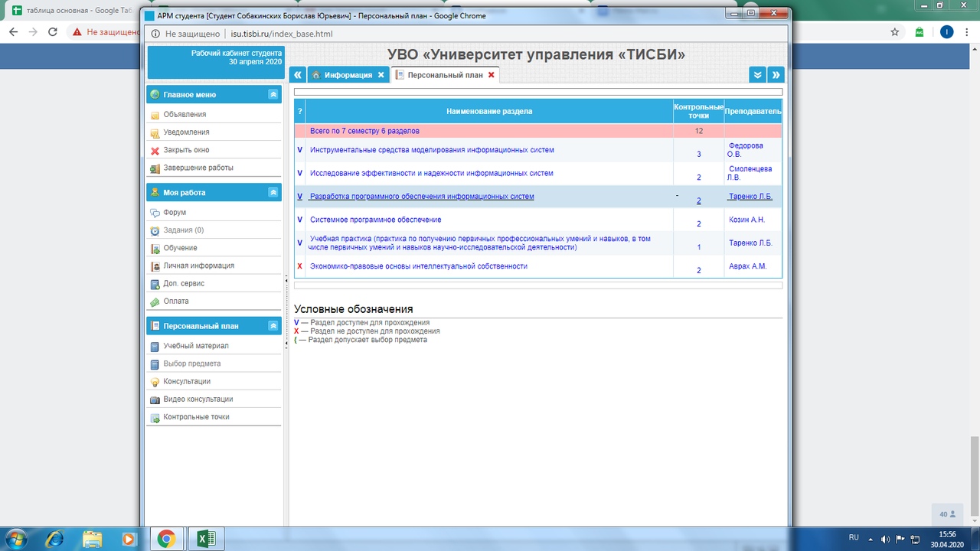Click teacher name Федорова О.В.
This screenshot has height=551, width=980.
[x=745, y=149]
